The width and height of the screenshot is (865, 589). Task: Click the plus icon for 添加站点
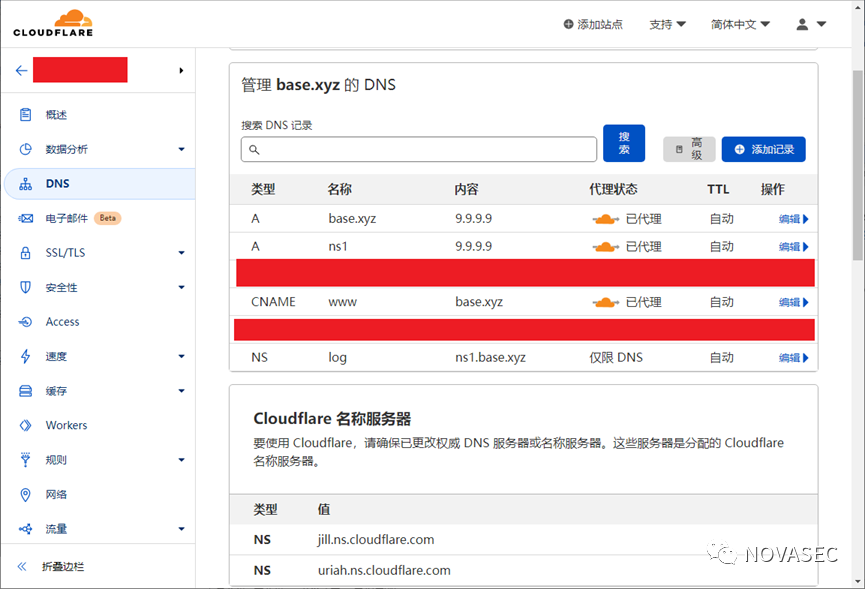tap(568, 24)
